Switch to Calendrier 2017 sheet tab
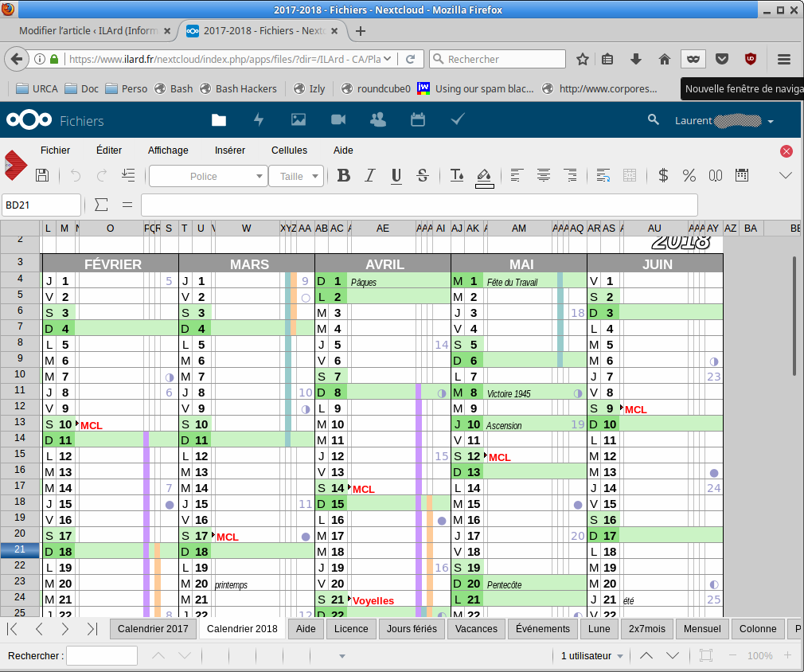 153,629
